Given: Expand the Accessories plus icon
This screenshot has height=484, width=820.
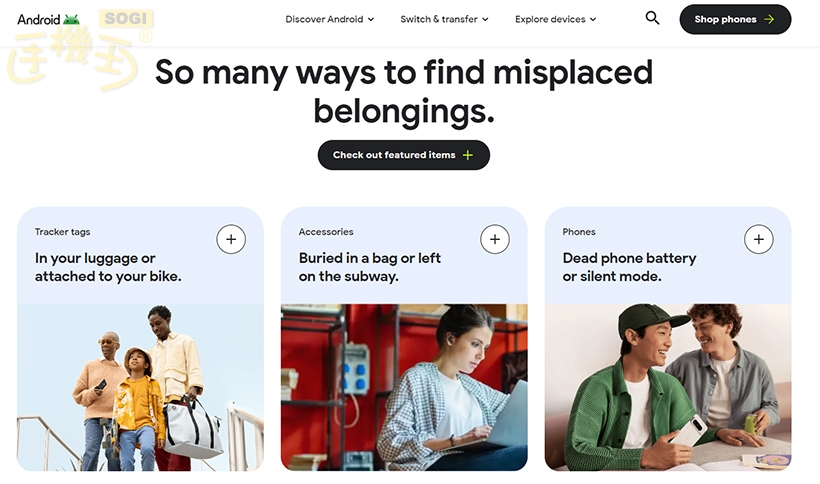Looking at the screenshot, I should 495,239.
